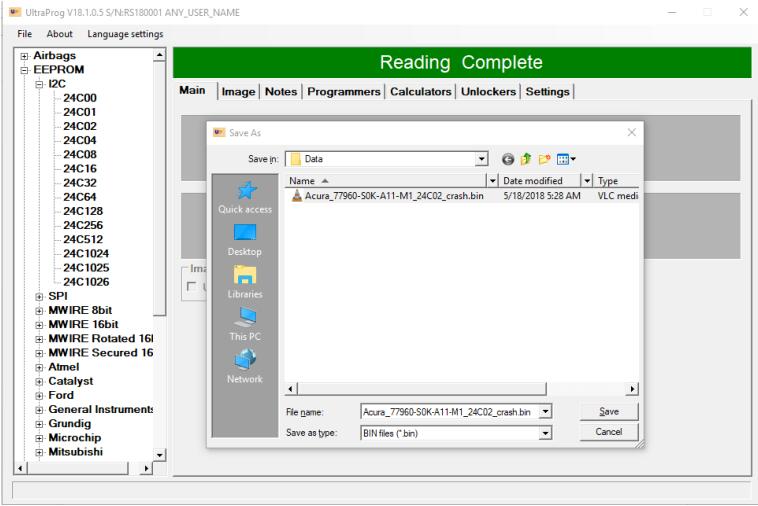Image resolution: width=758 pixels, height=506 pixels.
Task: Select 24C1024 chip in the tree
Action: pyautogui.click(x=86, y=254)
